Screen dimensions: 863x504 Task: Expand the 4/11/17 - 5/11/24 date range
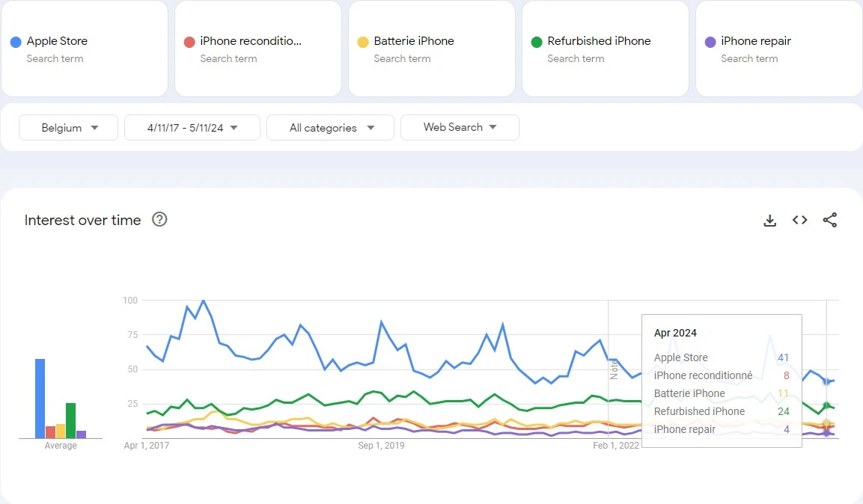(192, 128)
